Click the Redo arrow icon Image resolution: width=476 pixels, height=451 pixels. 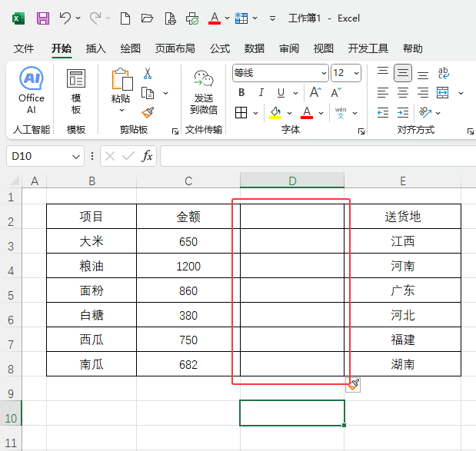click(x=95, y=18)
